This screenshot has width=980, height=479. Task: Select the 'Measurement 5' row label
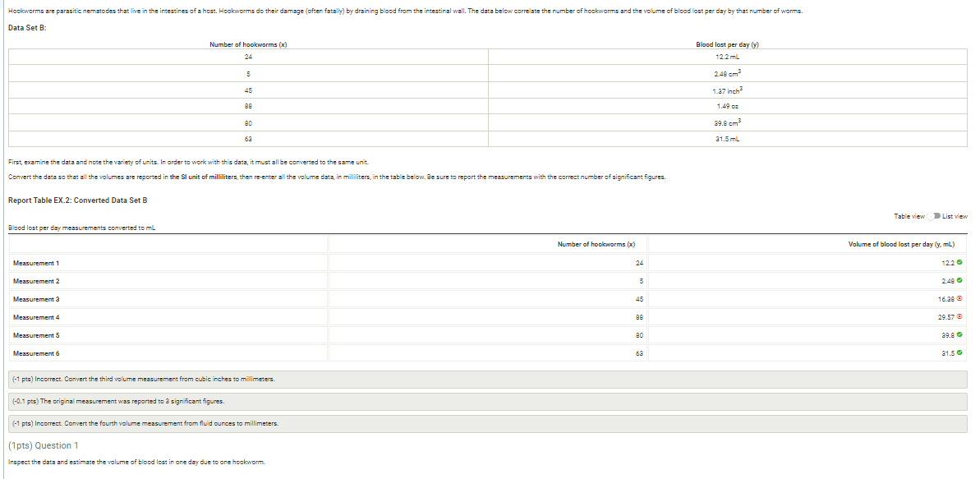(36, 336)
